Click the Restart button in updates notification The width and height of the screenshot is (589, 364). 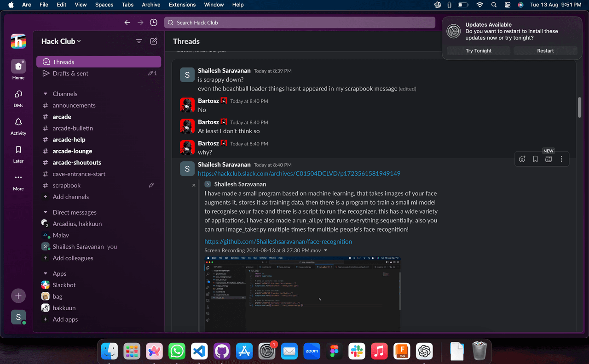click(x=545, y=51)
